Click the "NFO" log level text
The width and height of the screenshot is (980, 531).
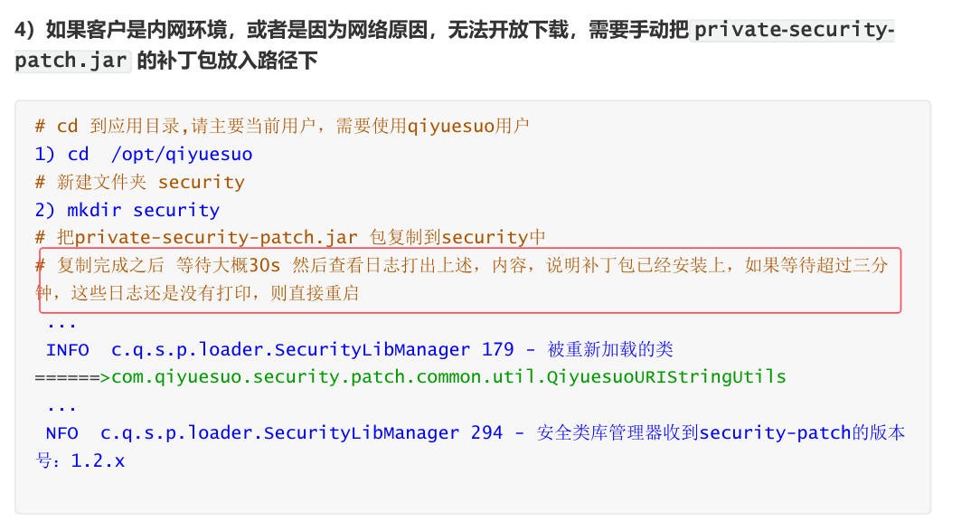click(62, 432)
